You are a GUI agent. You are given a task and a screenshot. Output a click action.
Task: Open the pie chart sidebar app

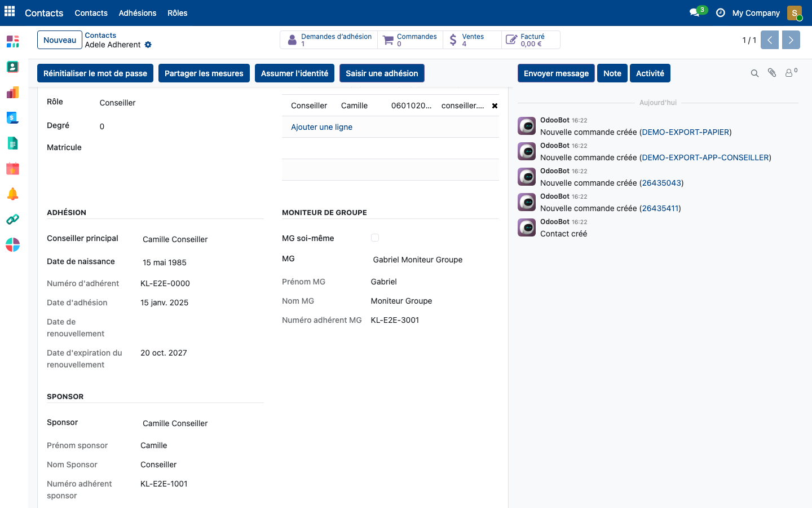coord(12,244)
